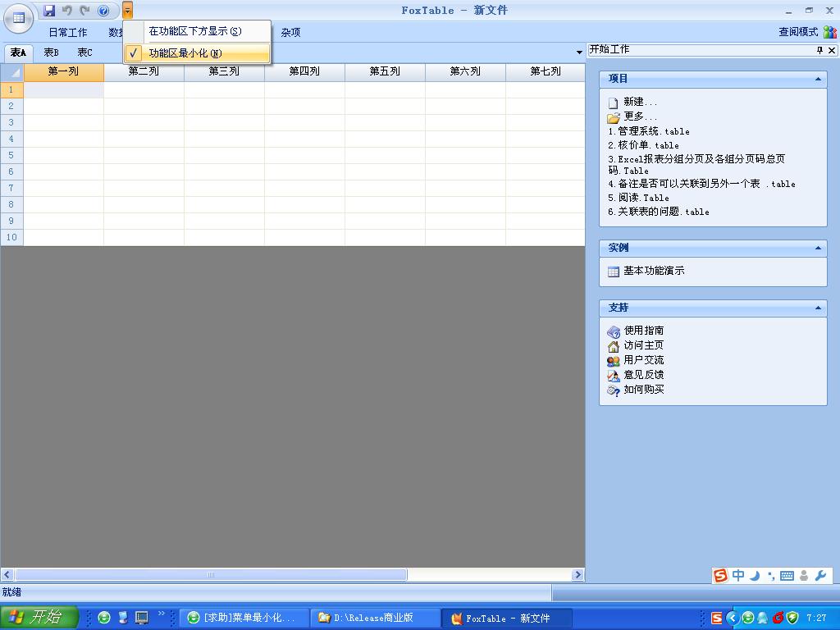840x630 pixels.
Task: Toggle the IME moon half/full-width icon
Action: [x=755, y=576]
